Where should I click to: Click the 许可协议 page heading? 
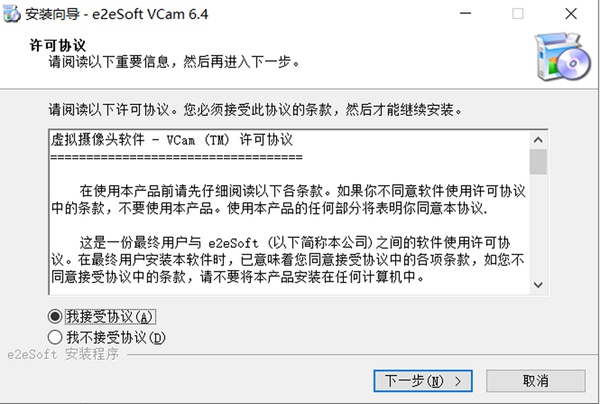(x=58, y=45)
